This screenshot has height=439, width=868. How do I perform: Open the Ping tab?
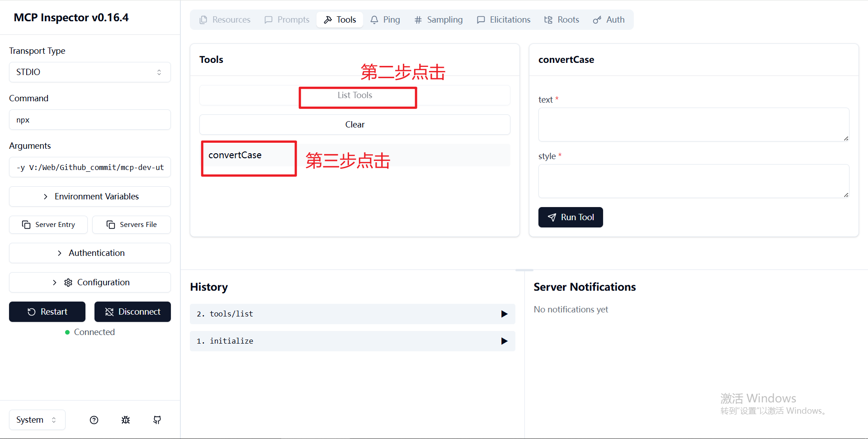385,19
